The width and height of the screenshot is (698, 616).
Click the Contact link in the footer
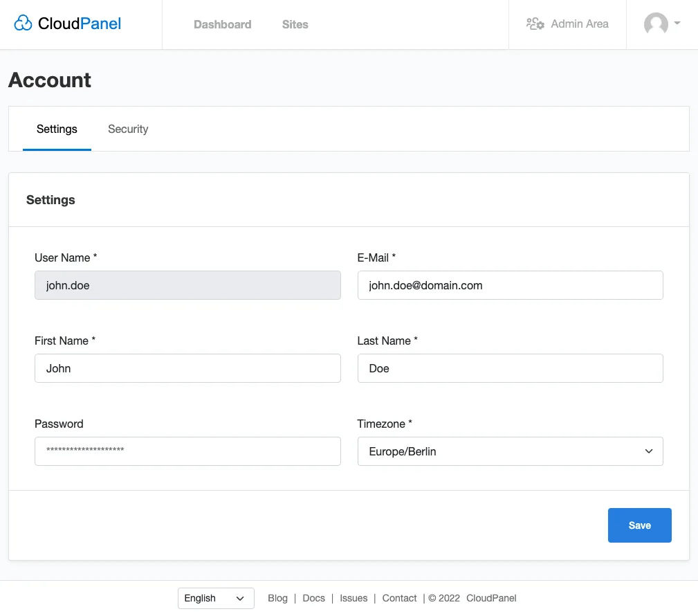(399, 598)
